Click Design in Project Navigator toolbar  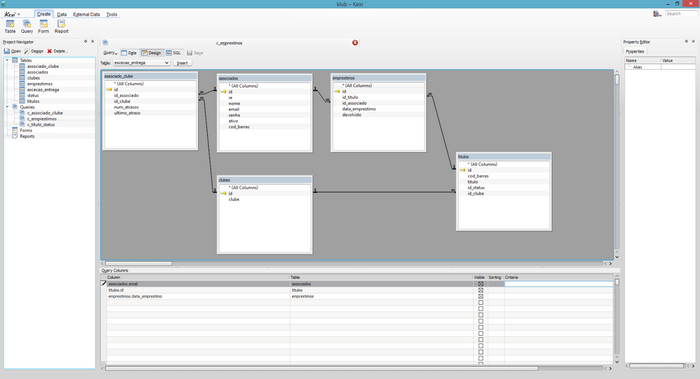(x=34, y=51)
